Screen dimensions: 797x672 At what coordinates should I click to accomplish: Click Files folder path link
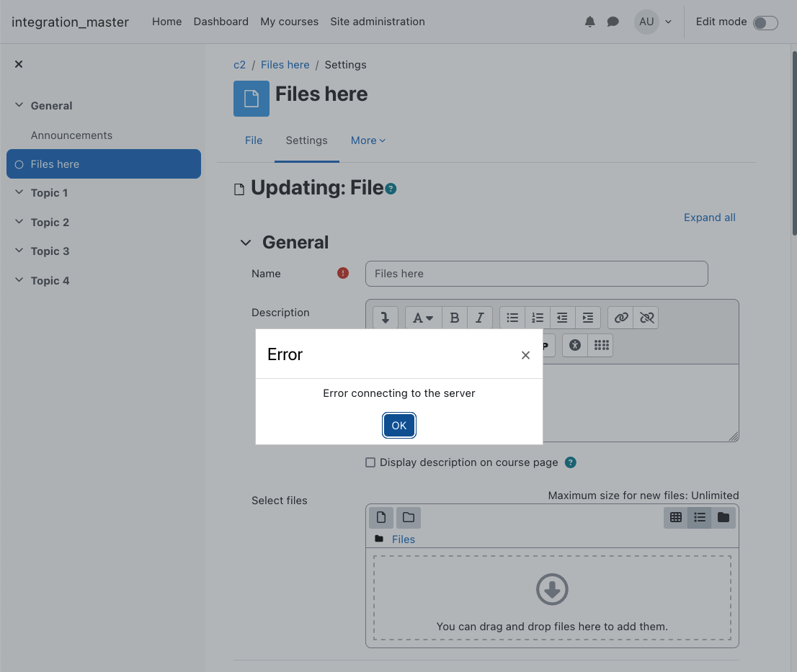(403, 539)
